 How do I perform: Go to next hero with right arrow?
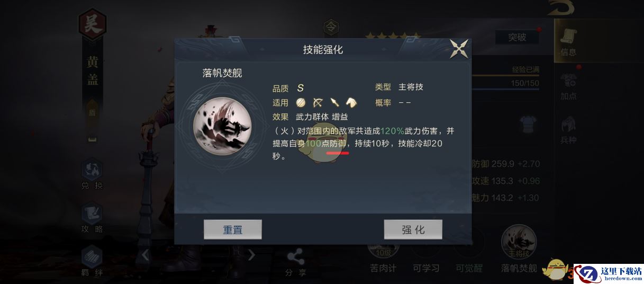point(251,255)
